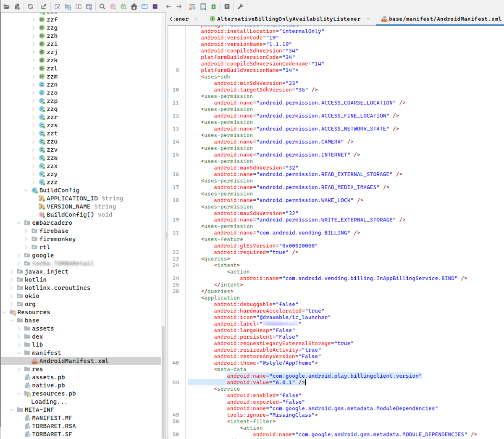Expand the rtl package
Image resolution: width=504 pixels, height=439 pixels.
[26, 247]
